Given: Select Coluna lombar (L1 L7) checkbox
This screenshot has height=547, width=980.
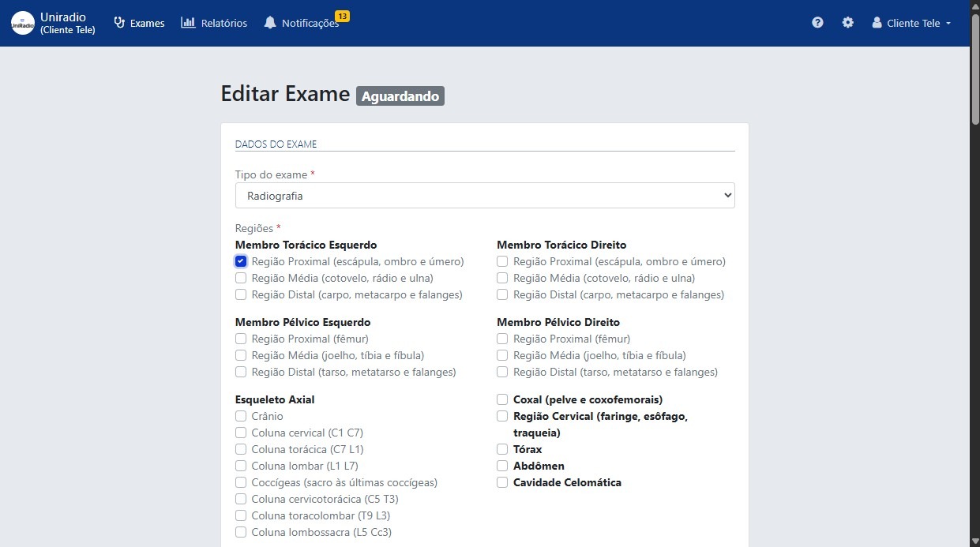Looking at the screenshot, I should click(241, 466).
